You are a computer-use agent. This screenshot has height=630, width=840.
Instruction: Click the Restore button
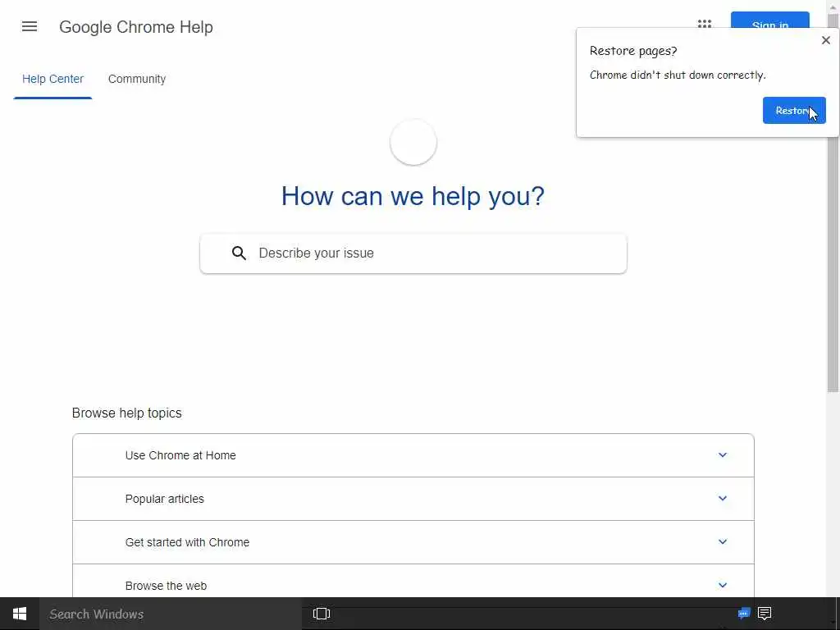pyautogui.click(x=794, y=111)
